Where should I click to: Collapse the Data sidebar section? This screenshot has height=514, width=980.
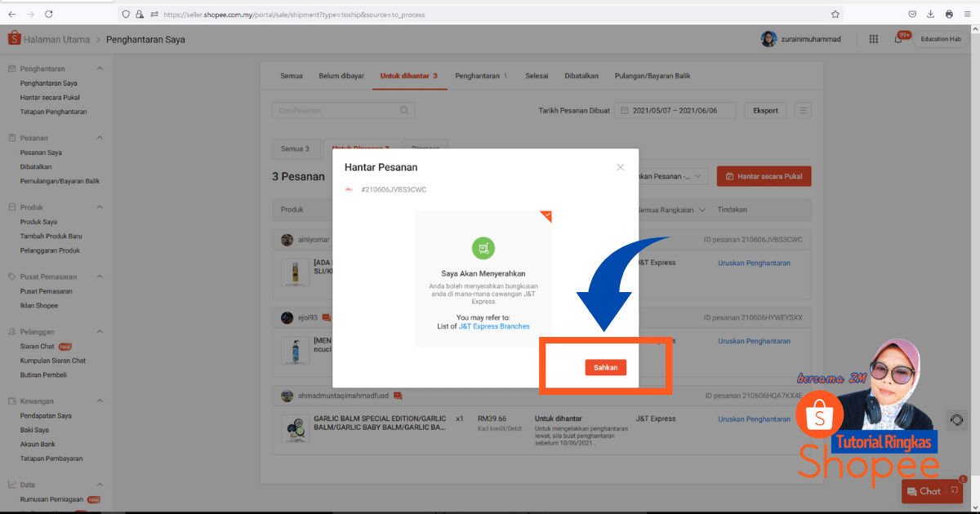pyautogui.click(x=100, y=485)
